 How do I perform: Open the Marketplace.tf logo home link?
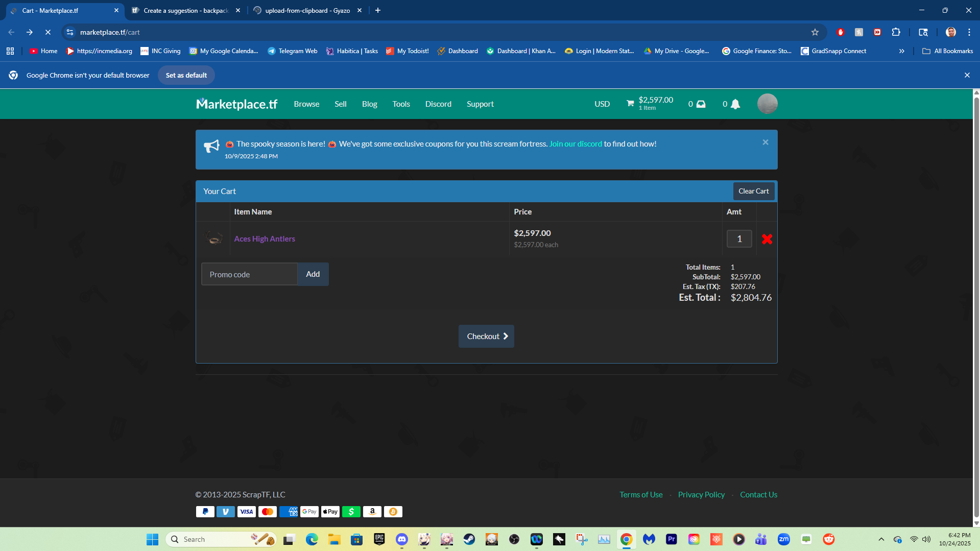(x=236, y=104)
